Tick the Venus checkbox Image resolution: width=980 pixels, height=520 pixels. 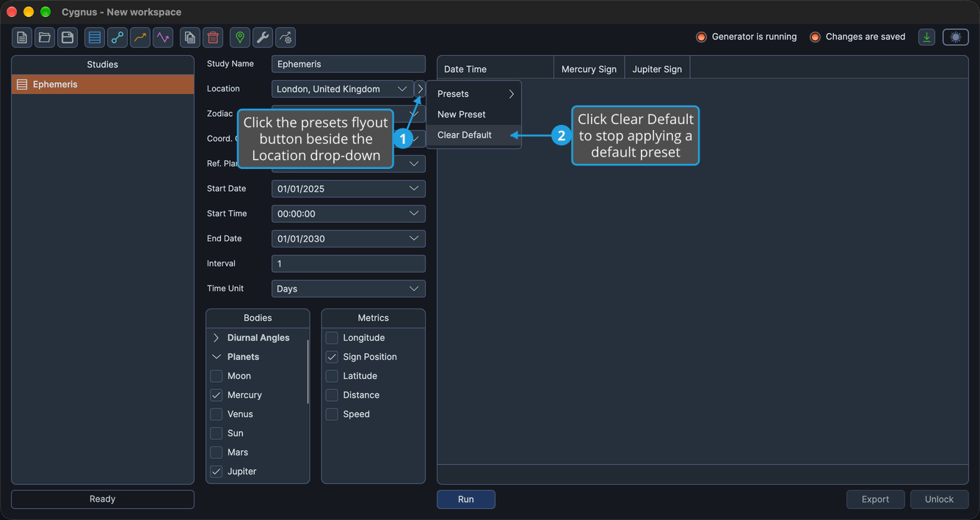[217, 414]
